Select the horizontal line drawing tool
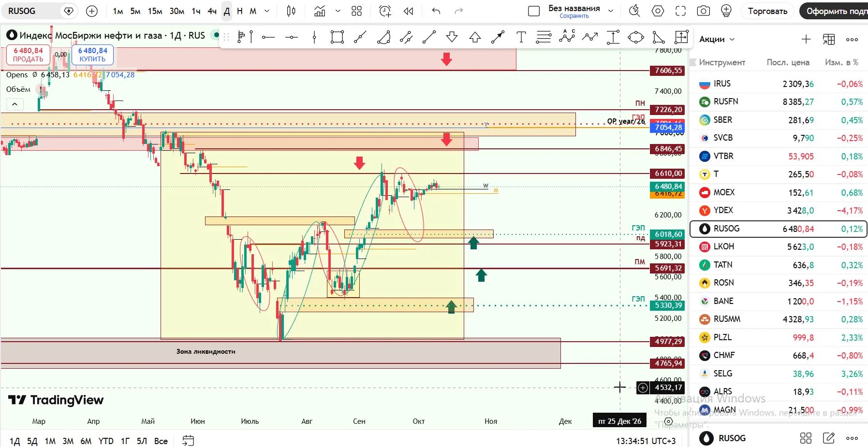The image size is (868, 447). click(x=291, y=37)
